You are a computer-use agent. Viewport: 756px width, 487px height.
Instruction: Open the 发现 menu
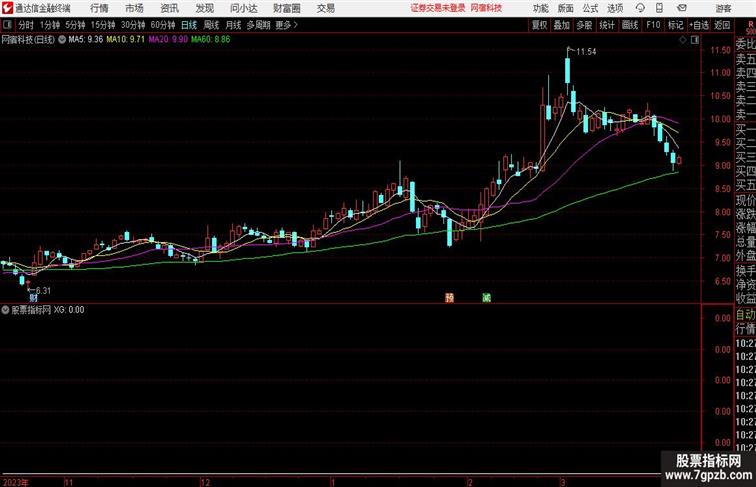204,8
